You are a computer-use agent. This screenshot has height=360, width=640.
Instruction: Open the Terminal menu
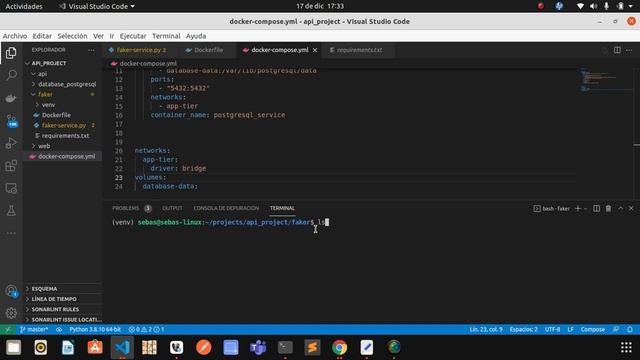coord(166,36)
